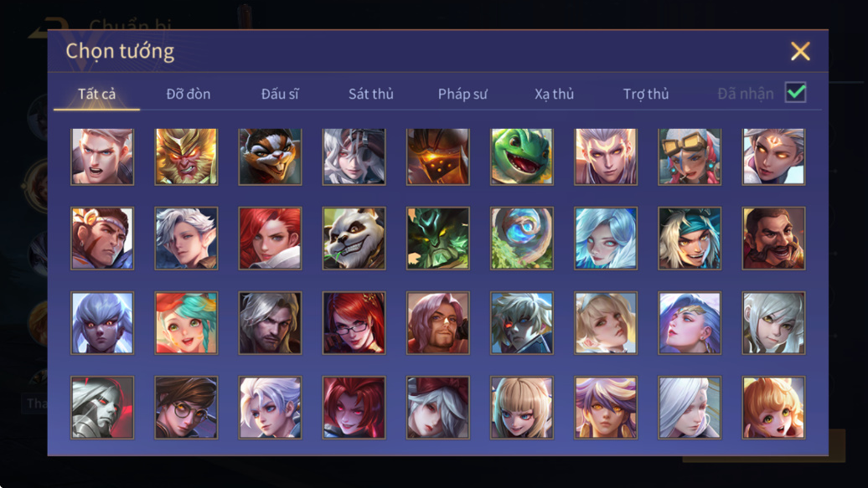
Task: Close the Chọn tướng dialog
Action: coord(800,51)
